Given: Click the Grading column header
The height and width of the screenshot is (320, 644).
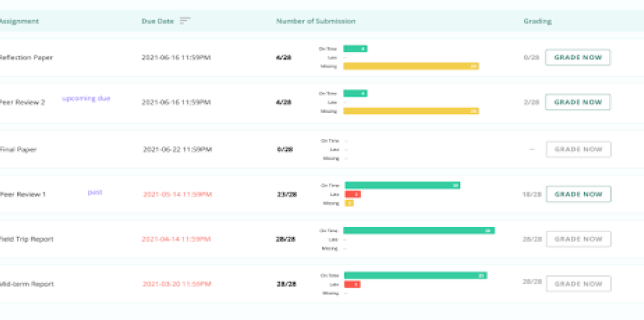Looking at the screenshot, I should 537,21.
